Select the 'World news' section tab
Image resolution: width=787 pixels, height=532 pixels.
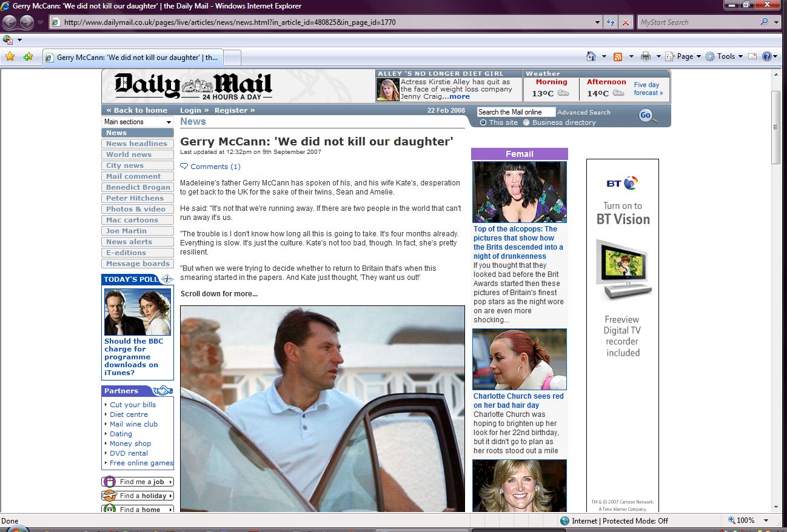[129, 155]
